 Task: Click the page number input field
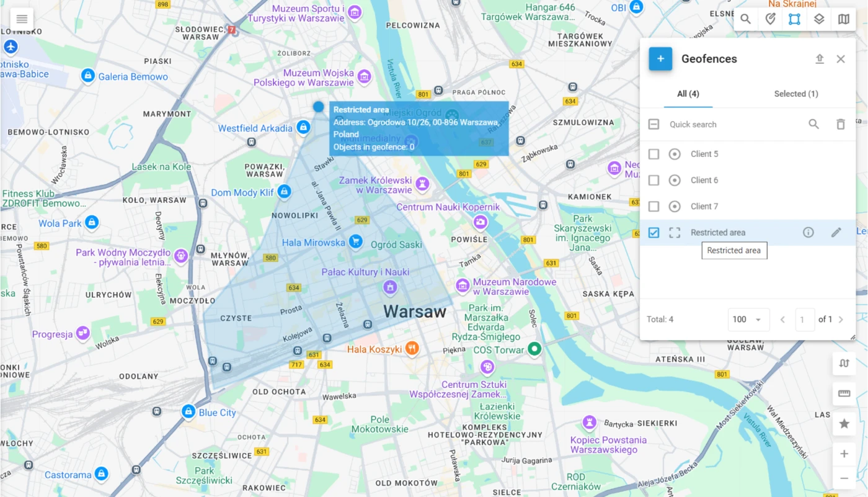805,320
